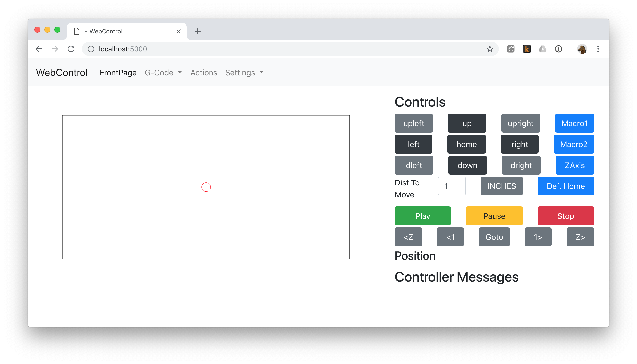
Task: Click the site info icon in address bar
Action: point(91,49)
